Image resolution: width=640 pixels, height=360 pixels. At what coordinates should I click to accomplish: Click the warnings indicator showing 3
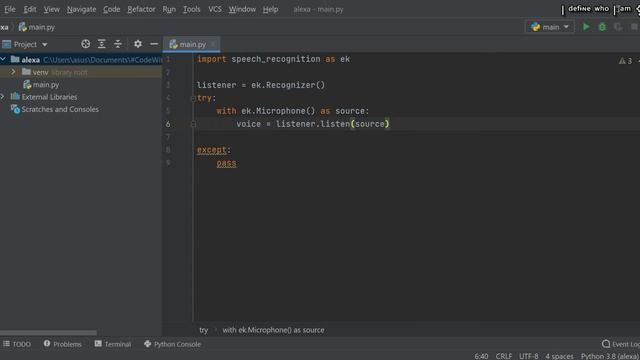[x=626, y=61]
